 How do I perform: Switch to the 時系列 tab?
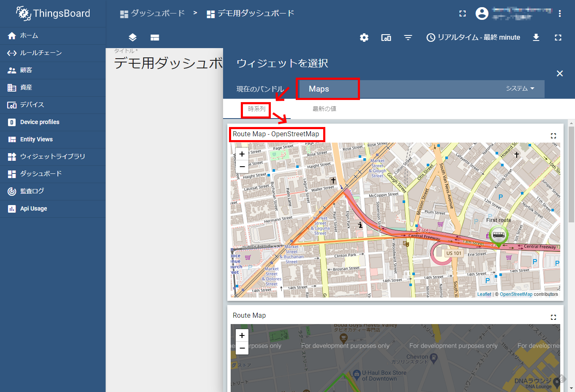pos(257,109)
